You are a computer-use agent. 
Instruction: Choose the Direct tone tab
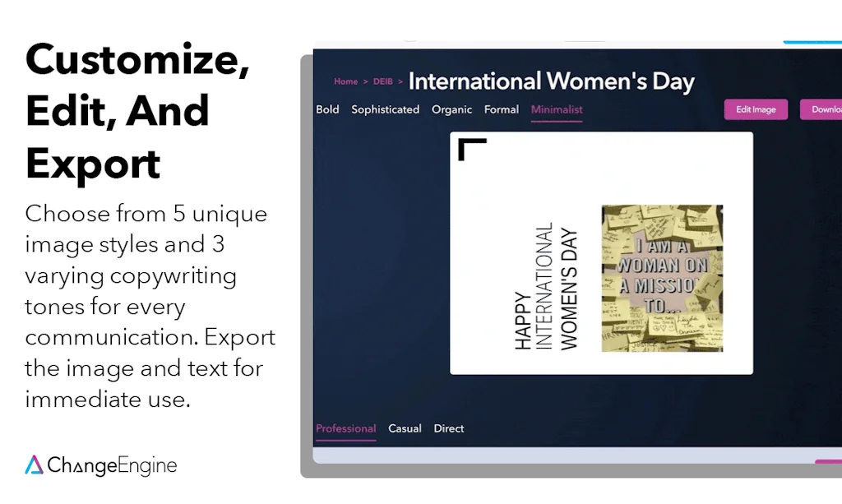click(x=449, y=428)
